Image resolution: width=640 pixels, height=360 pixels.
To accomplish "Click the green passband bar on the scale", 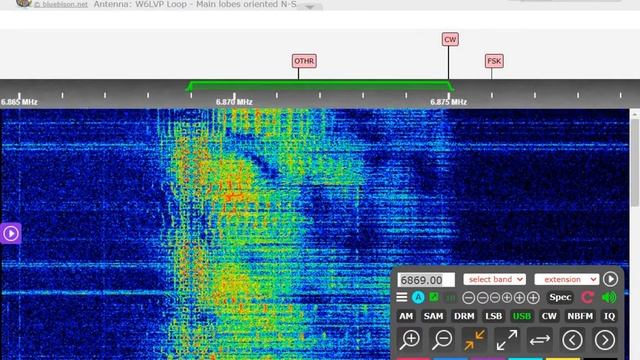I will point(320,86).
